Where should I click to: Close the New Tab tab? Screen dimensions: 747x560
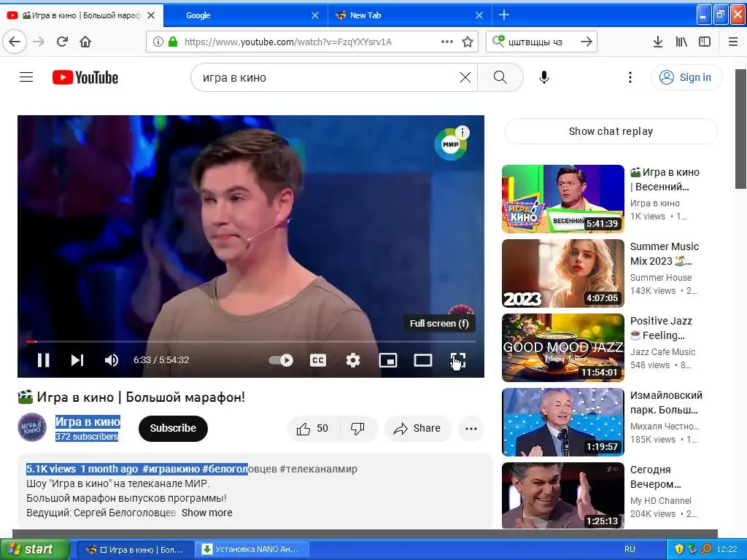tap(479, 15)
